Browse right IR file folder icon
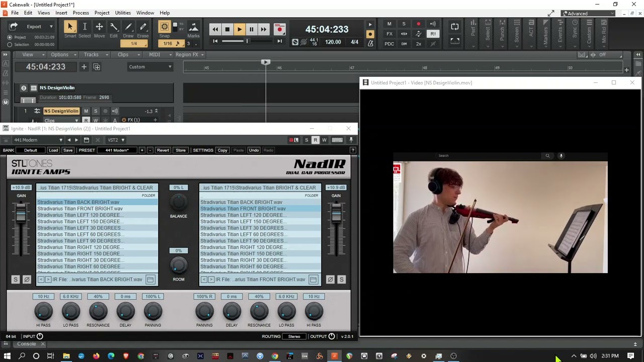Image resolution: width=644 pixels, height=362 pixels. (313, 280)
